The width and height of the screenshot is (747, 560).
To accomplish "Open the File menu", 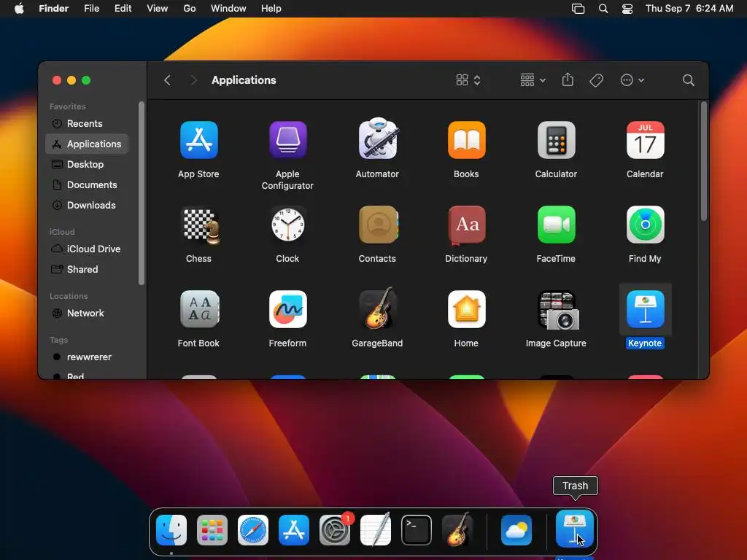I will click(91, 9).
